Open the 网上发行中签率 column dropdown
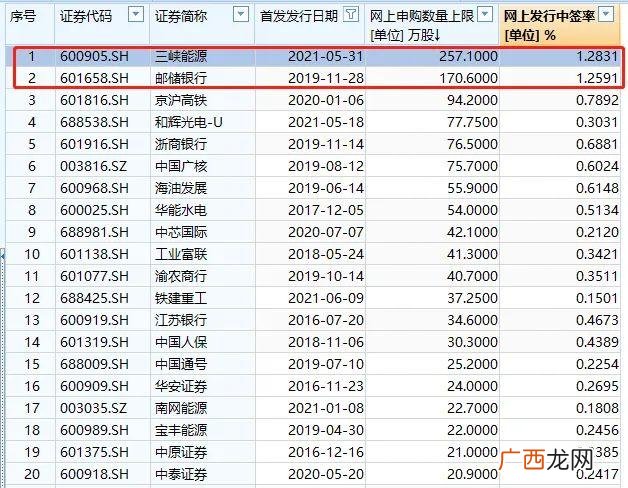628x488 pixels. tap(606, 15)
